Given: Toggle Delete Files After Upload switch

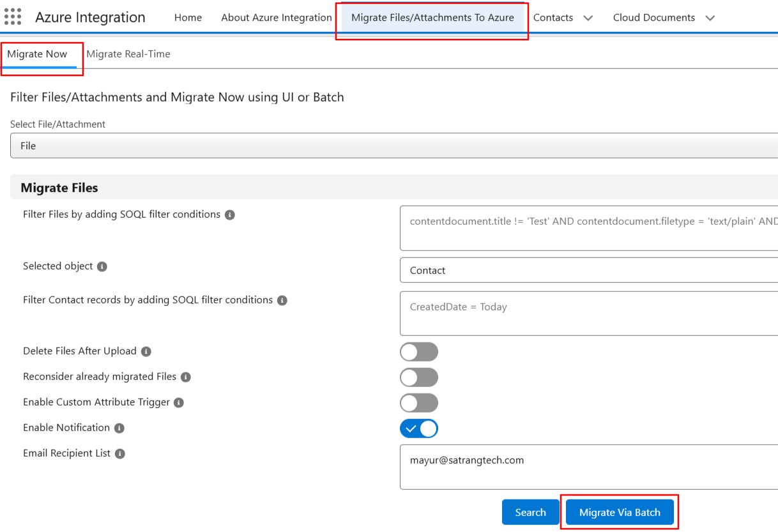Looking at the screenshot, I should tap(419, 352).
